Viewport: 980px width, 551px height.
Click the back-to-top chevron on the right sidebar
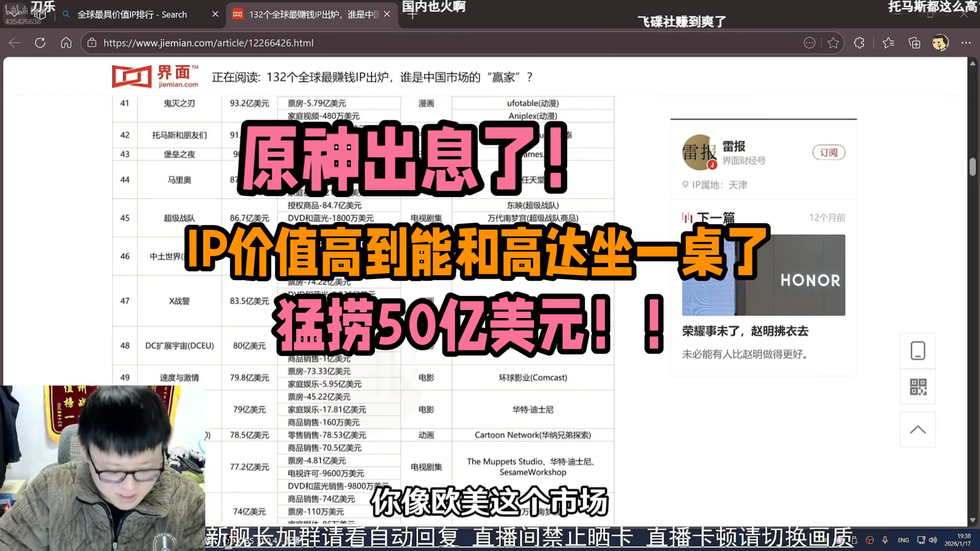tap(918, 429)
